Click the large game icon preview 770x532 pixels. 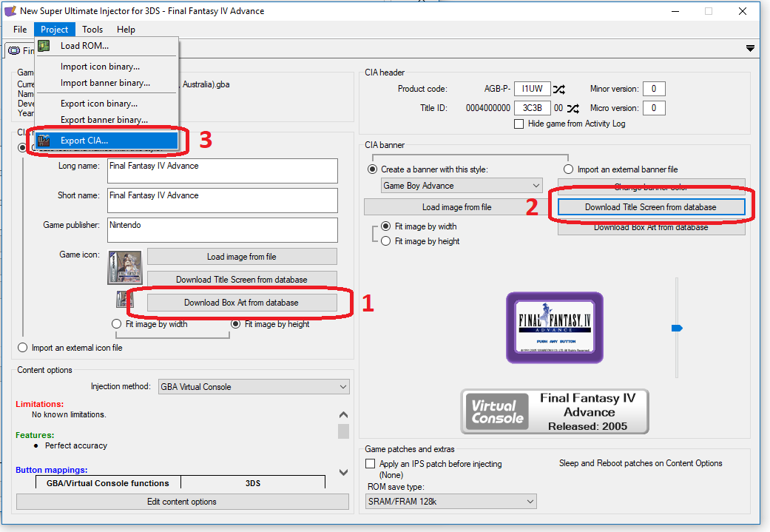[x=125, y=268]
